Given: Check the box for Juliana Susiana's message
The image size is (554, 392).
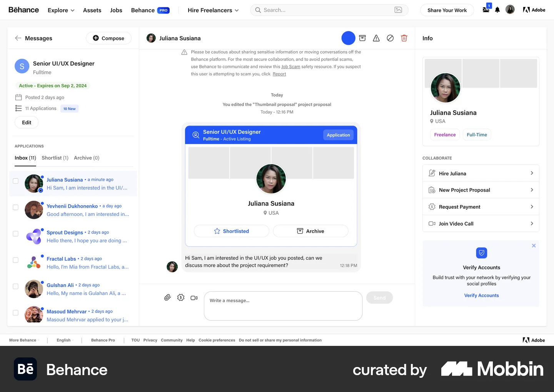Looking at the screenshot, I should (x=16, y=181).
